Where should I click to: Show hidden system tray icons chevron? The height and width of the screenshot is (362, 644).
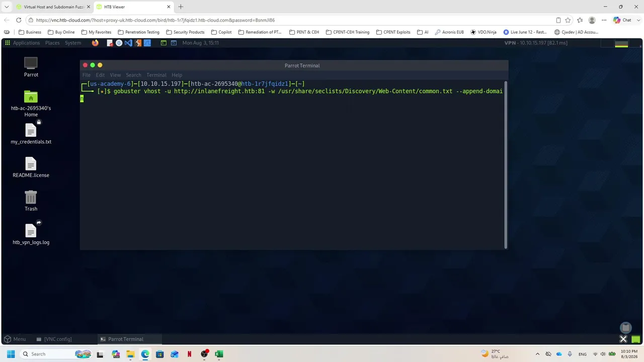(537, 354)
